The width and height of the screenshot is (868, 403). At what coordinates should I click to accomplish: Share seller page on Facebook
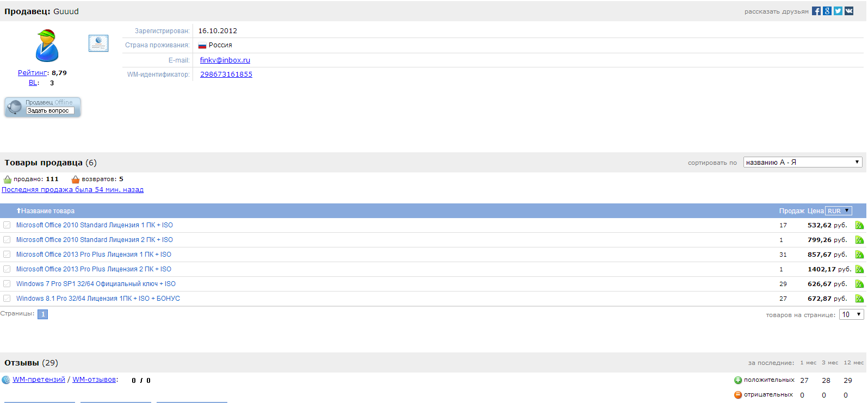[816, 11]
